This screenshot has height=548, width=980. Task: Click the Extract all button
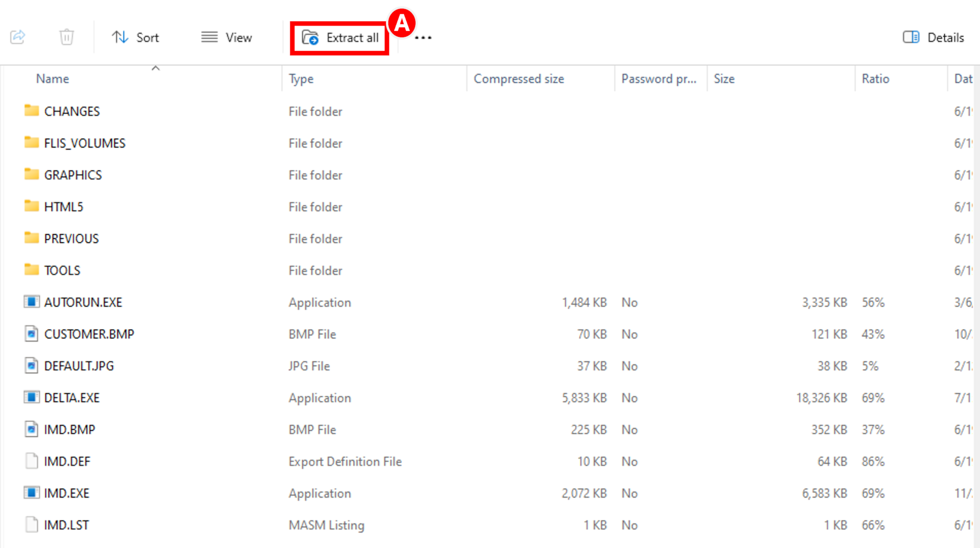[x=339, y=38]
